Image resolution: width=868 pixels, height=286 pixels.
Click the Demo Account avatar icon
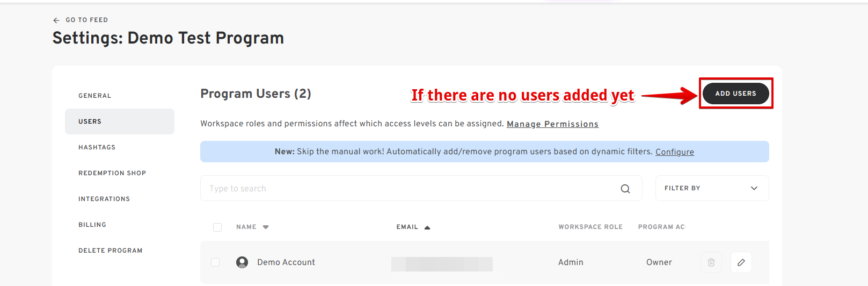[242, 262]
